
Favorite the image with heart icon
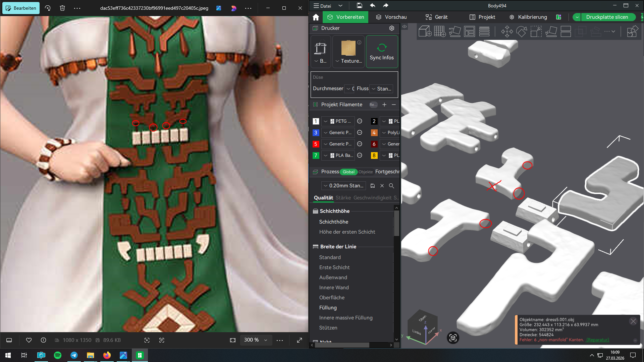pos(29,340)
